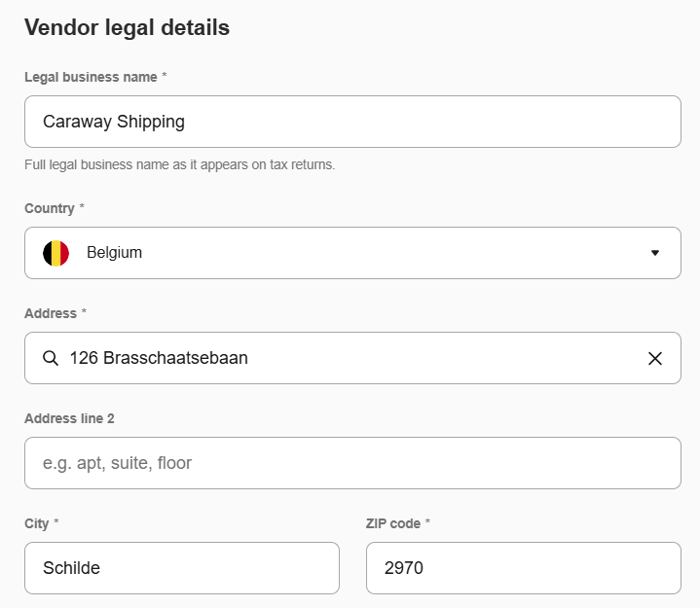
Task: Click the "Legal business name" label
Action: (x=91, y=77)
